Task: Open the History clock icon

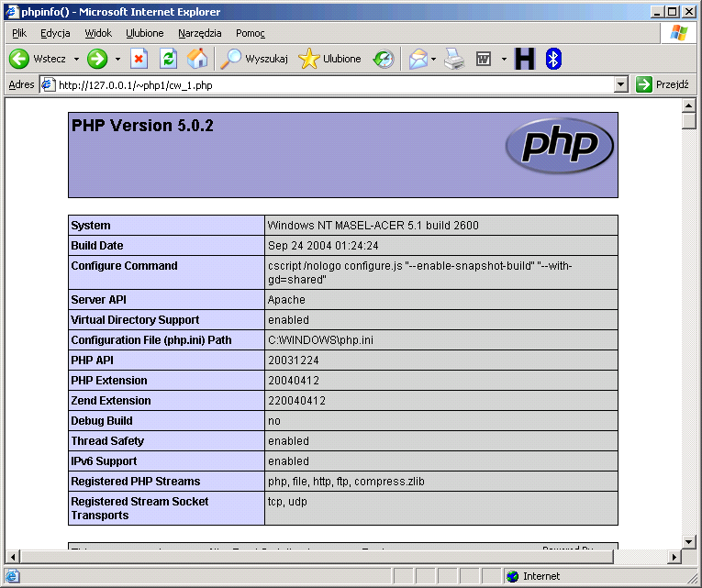Action: pyautogui.click(x=384, y=59)
